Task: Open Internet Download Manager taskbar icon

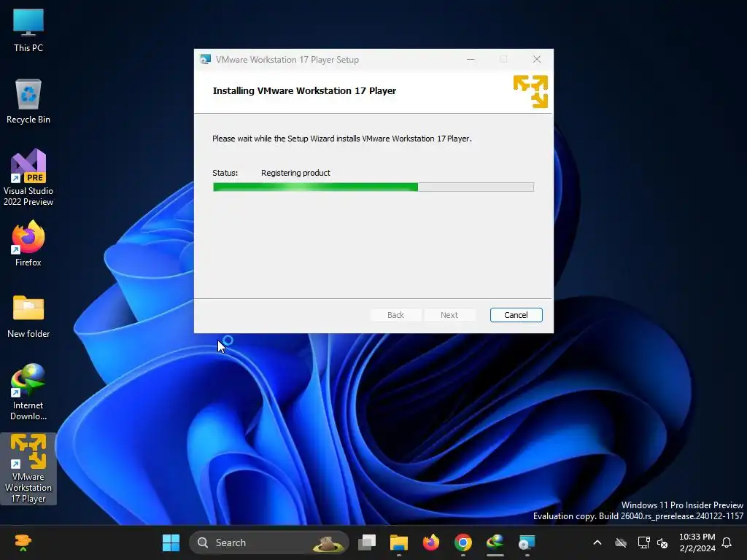Action: (495, 542)
